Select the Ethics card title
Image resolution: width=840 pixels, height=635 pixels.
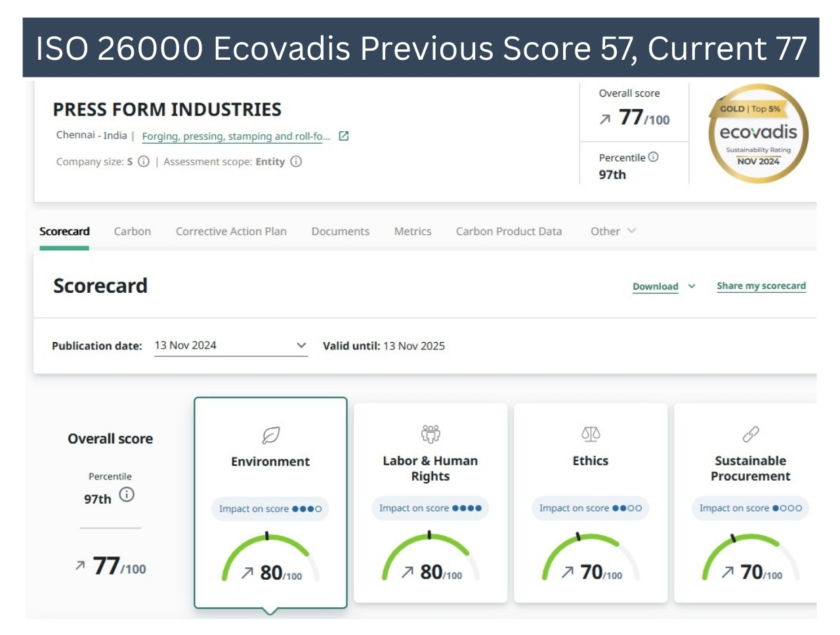click(591, 461)
